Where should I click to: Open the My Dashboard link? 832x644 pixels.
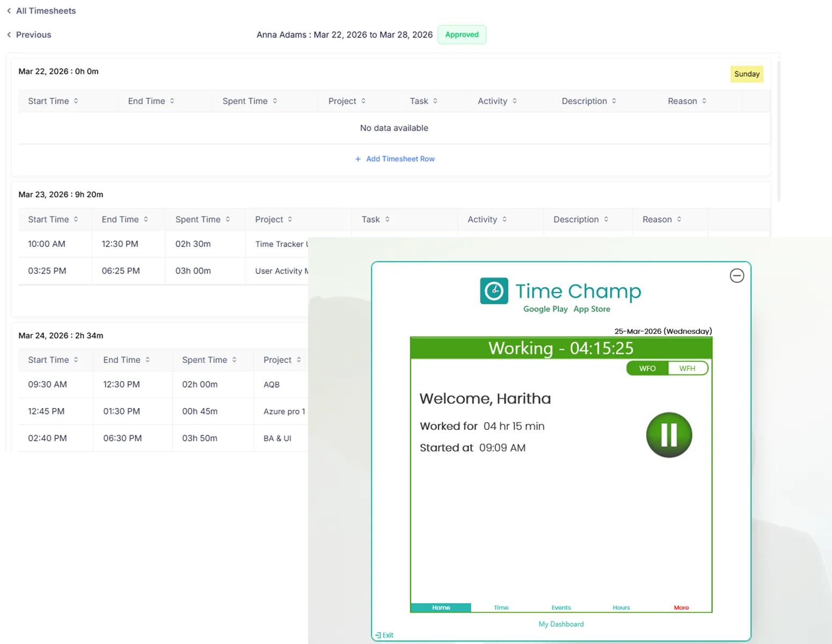tap(561, 624)
